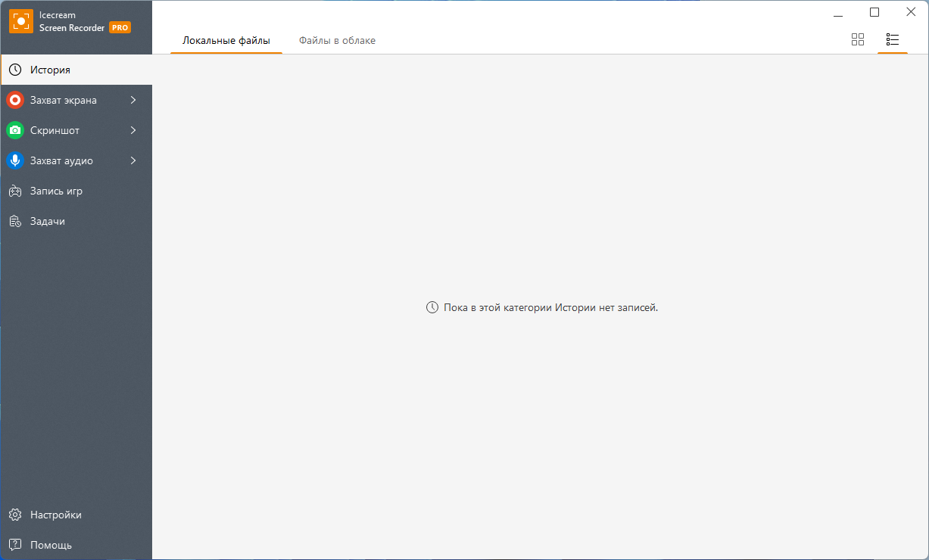Click the orange Icecream Screen Recorder logo
929x560 pixels.
pyautogui.click(x=21, y=21)
